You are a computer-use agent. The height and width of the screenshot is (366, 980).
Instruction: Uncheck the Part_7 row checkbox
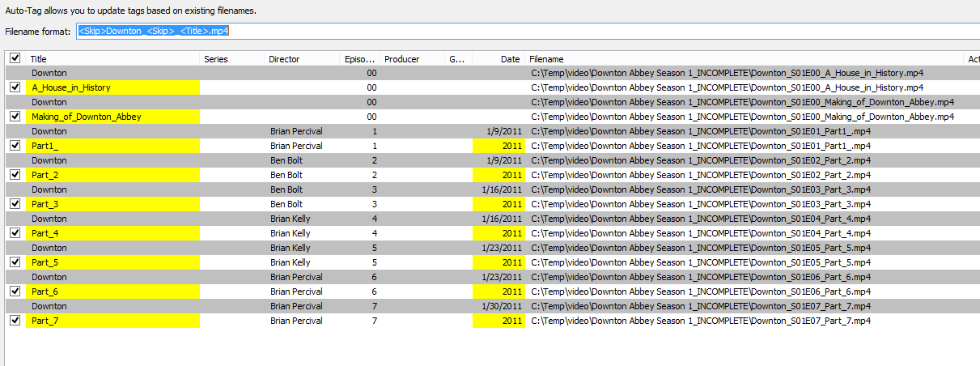coord(15,321)
